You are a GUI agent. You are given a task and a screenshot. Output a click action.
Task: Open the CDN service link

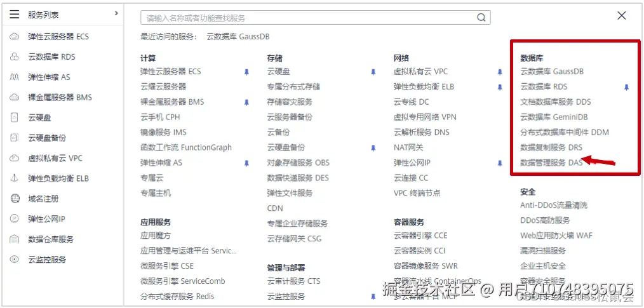pos(275,208)
